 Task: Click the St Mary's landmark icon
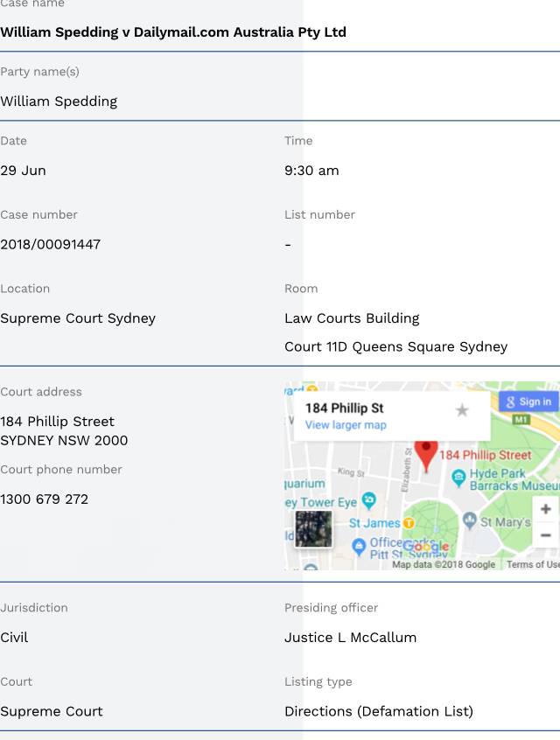[470, 521]
